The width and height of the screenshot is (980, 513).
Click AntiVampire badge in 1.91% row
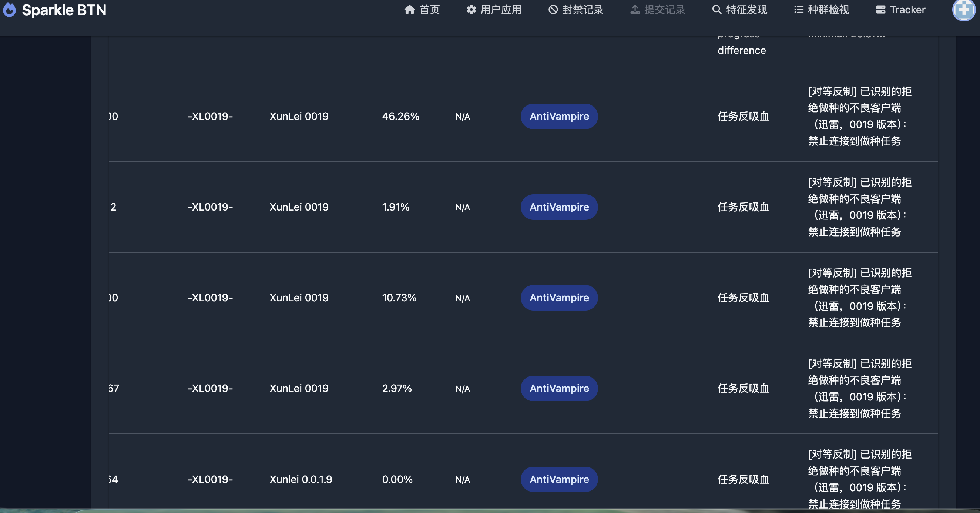tap(559, 207)
